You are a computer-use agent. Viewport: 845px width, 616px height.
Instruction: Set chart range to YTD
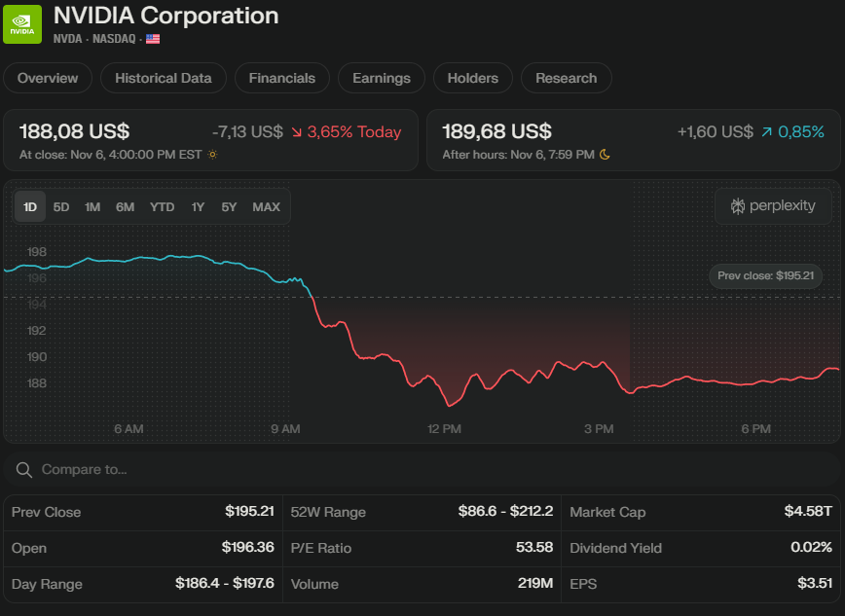click(x=163, y=206)
